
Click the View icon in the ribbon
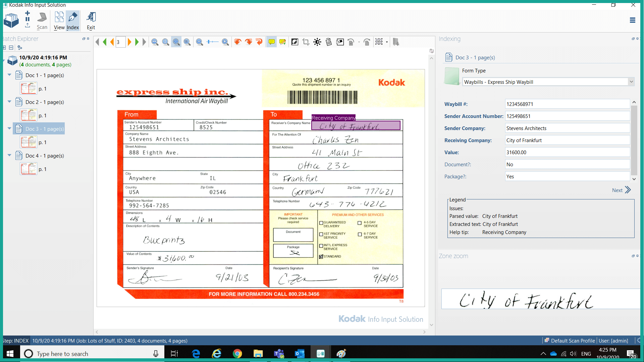point(59,20)
